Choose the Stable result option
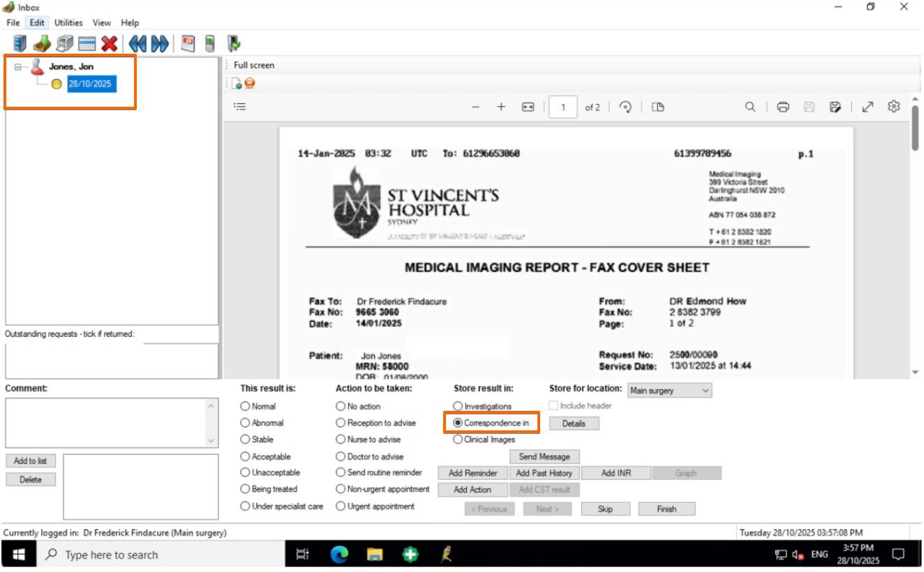924x572 pixels. coord(245,439)
